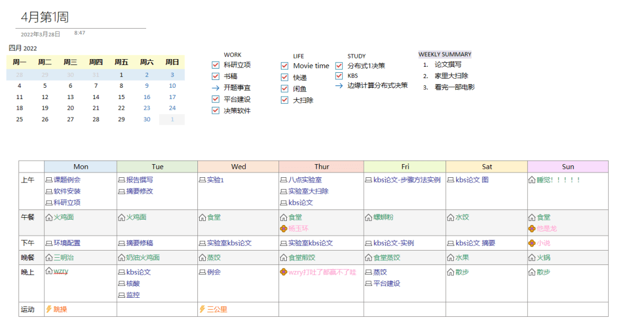Screen dimensions: 644x330
Task: Click the lightning icon beside 三公里
Action: point(202,309)
